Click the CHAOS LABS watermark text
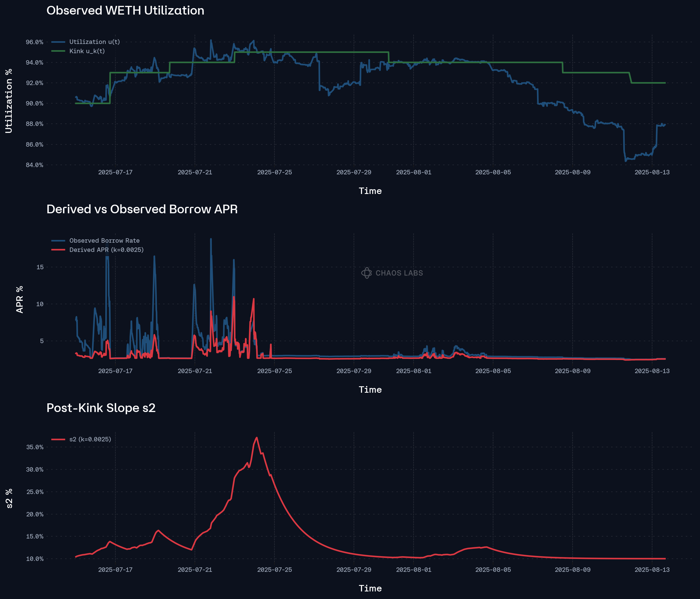This screenshot has height=599, width=700. 399,273
